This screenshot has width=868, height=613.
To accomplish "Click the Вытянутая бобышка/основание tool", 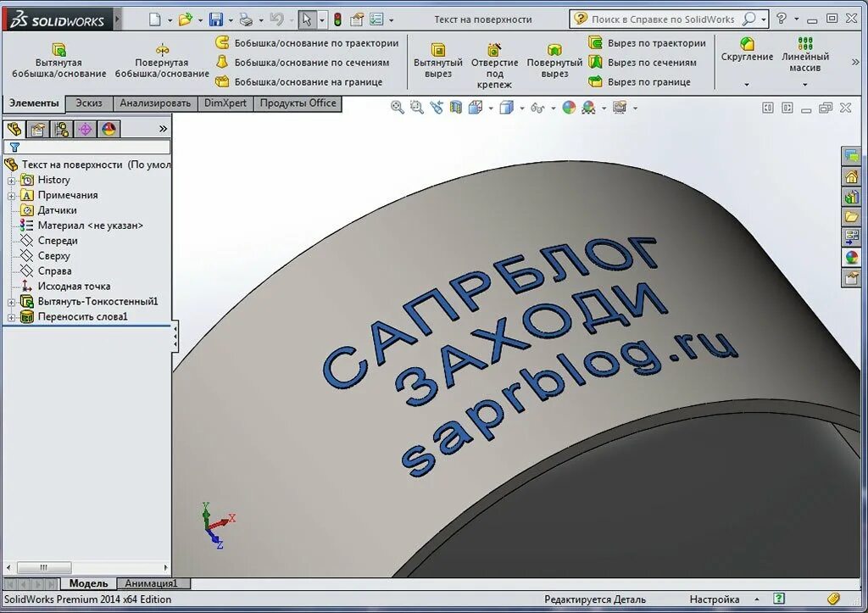I will [58, 61].
